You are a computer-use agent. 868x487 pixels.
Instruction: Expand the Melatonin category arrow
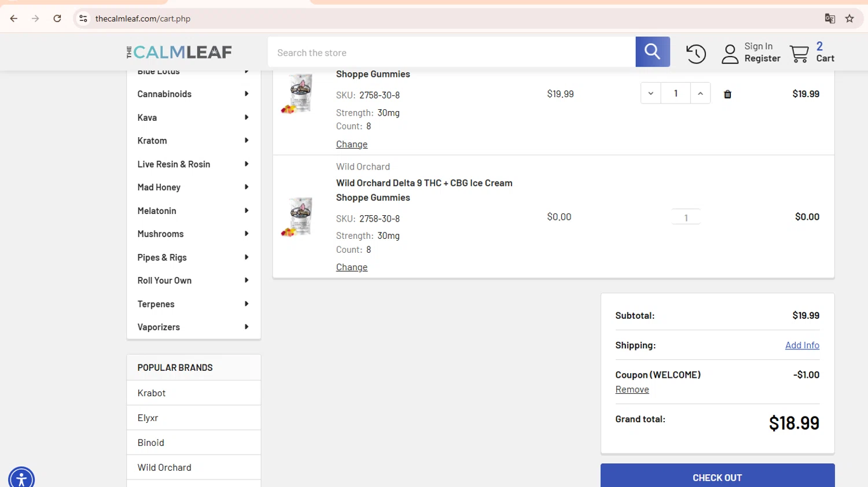pos(247,211)
